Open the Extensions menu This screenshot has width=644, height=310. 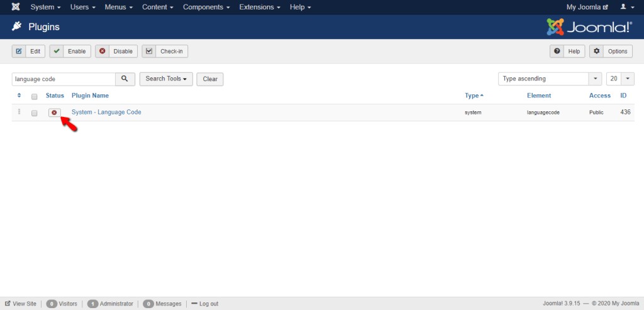coord(260,7)
